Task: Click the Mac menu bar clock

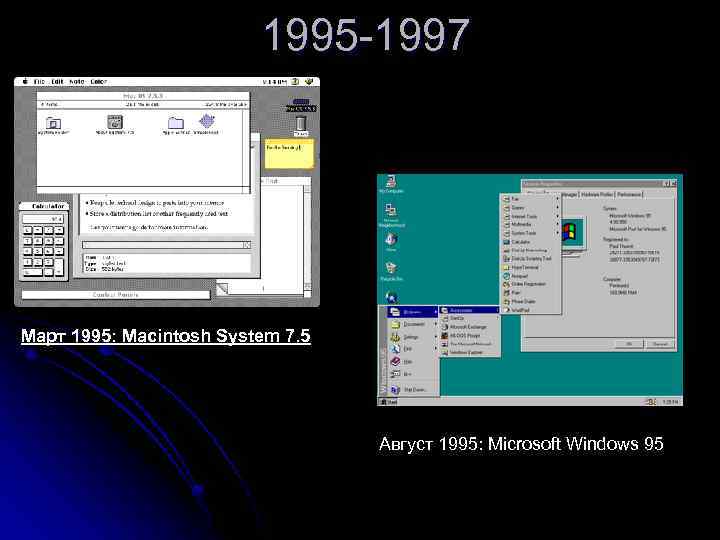Action: click(x=275, y=82)
